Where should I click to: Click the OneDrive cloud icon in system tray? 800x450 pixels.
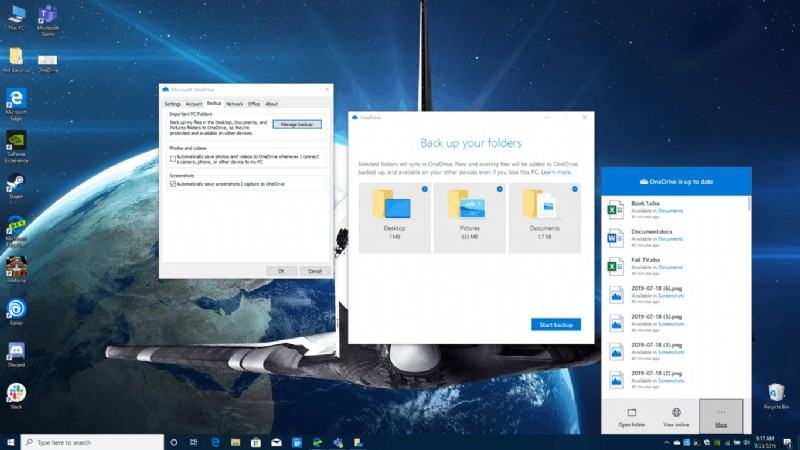coord(677,443)
